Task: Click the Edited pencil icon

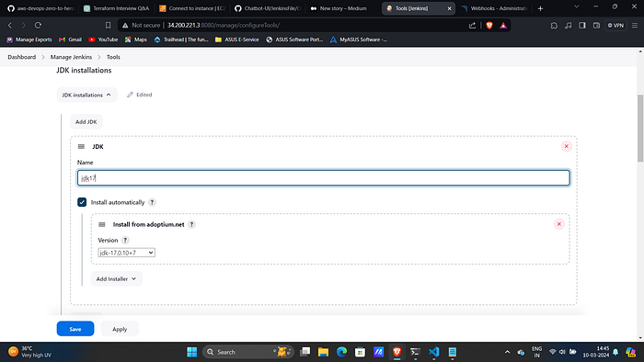Action: [131, 95]
